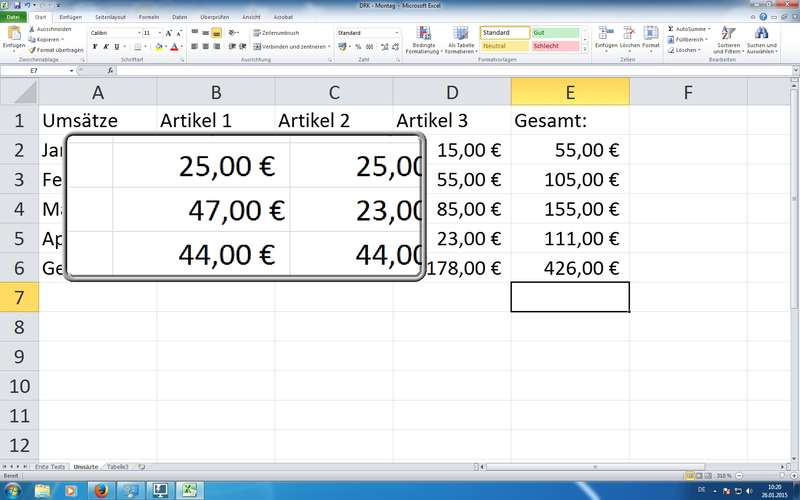800x500 pixels.
Task: Click cell E6 with 426,00 €
Action: pos(570,267)
